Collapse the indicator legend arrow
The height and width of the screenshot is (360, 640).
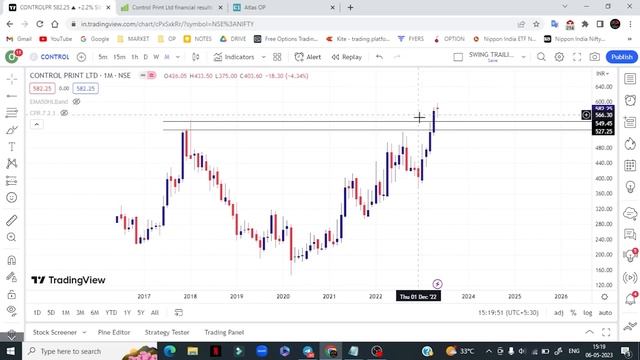36,124
